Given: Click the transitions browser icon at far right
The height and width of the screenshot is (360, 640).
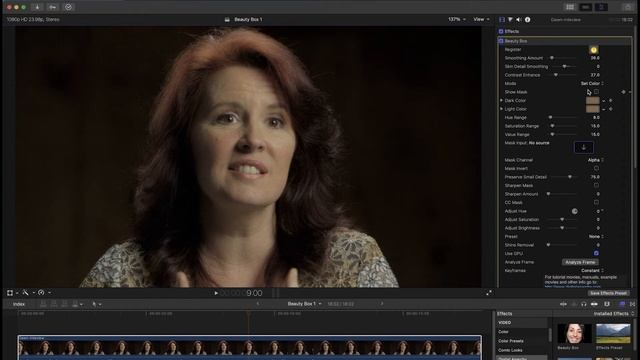Looking at the screenshot, I should pyautogui.click(x=633, y=304).
